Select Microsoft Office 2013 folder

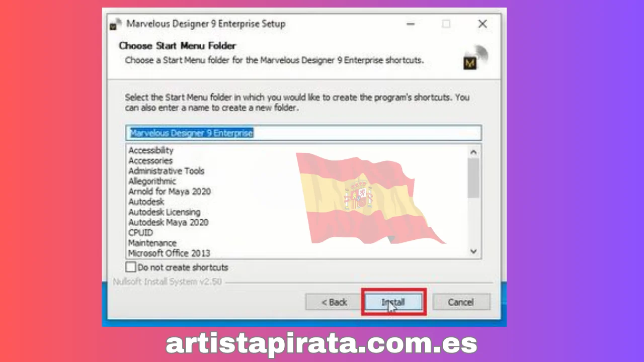(x=169, y=253)
